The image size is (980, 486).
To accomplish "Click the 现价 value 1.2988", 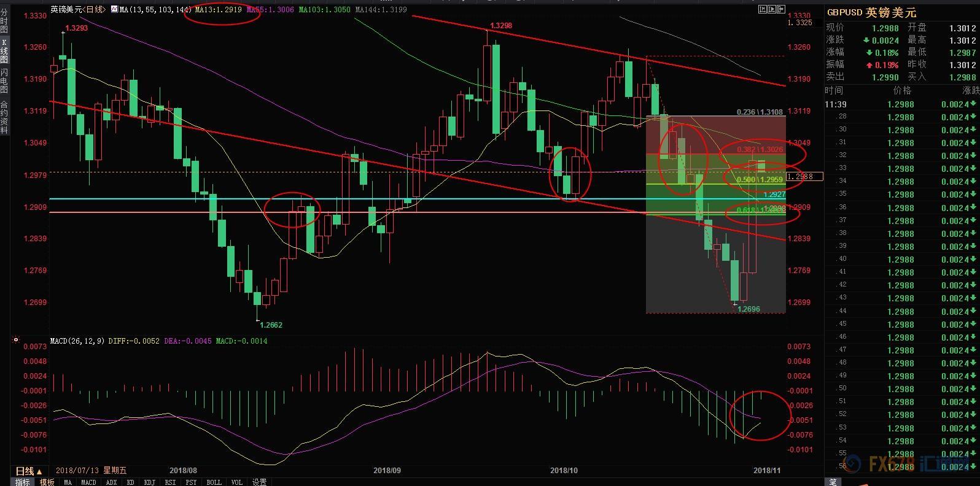I will click(x=885, y=28).
